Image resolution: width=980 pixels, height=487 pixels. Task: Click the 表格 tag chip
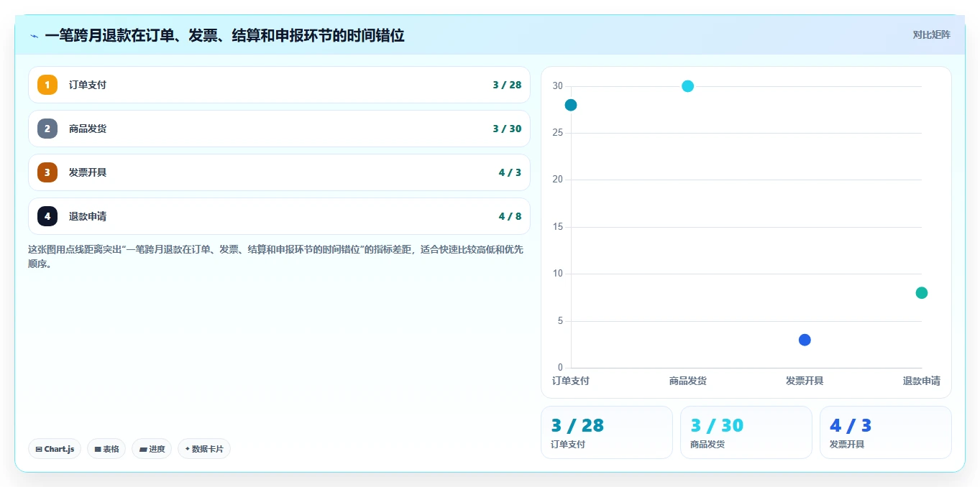pos(106,449)
